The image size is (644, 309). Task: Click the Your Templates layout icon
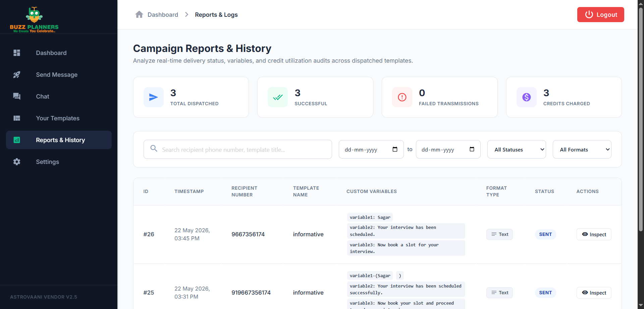[x=17, y=118]
